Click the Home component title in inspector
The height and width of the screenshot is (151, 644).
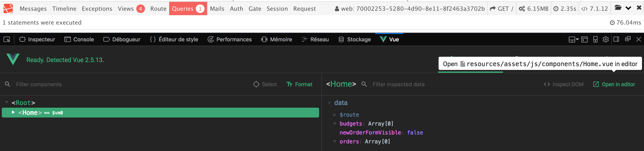point(341,84)
